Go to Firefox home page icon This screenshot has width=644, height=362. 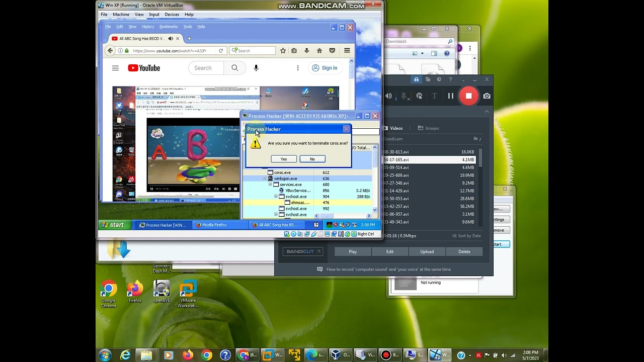(x=319, y=51)
